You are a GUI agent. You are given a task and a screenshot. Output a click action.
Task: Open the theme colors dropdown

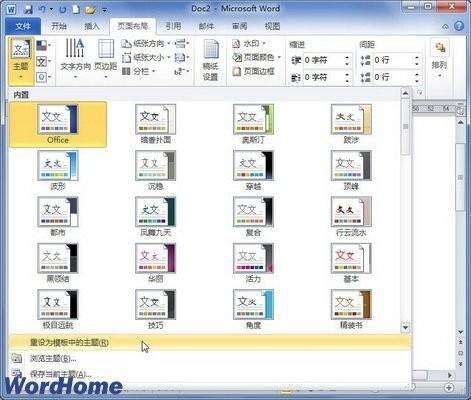click(43, 45)
